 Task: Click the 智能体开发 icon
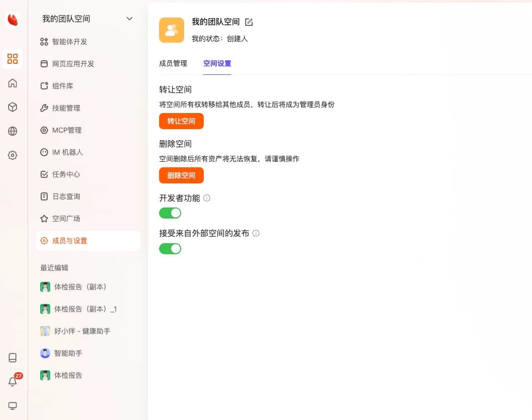click(x=44, y=42)
